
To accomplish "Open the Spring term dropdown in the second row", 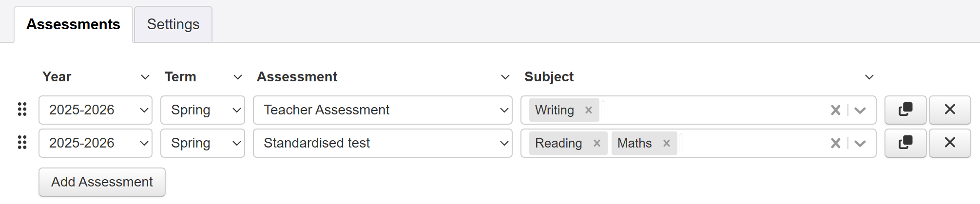I will [202, 143].
